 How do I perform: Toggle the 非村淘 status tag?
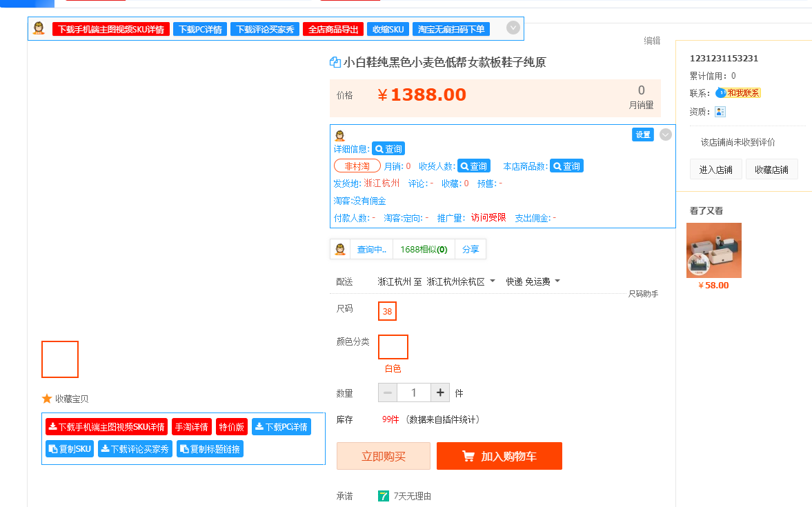[357, 166]
